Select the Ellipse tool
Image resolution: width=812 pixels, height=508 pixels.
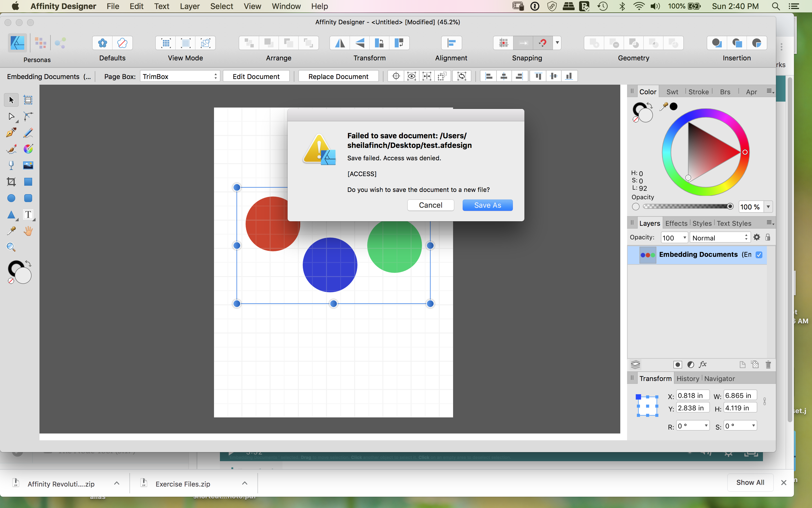click(11, 198)
